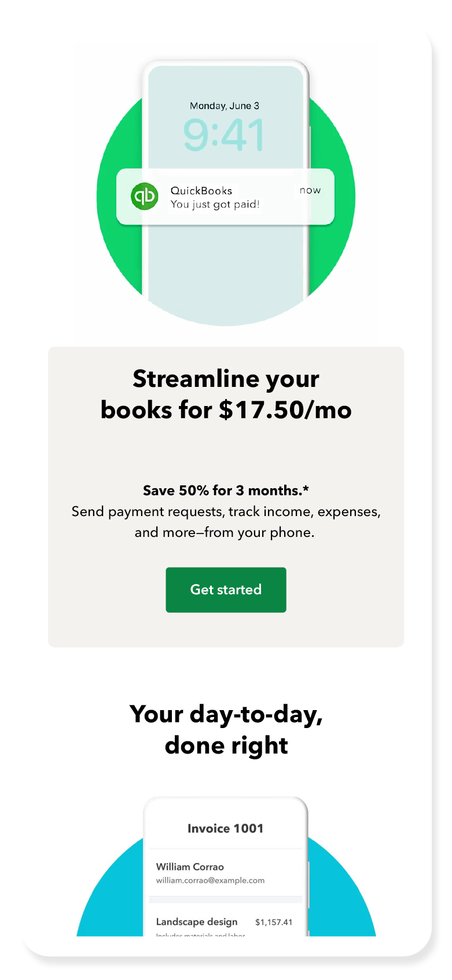The width and height of the screenshot is (452, 980).
Task: Click the 'Save 50% for 3 months' text
Action: click(226, 491)
